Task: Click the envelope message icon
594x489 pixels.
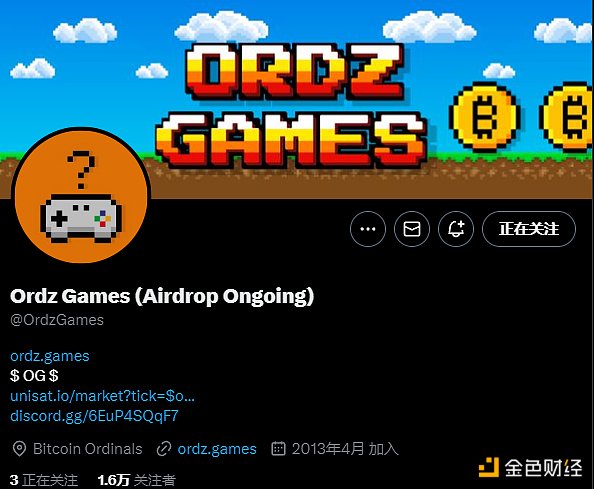Action: [412, 229]
